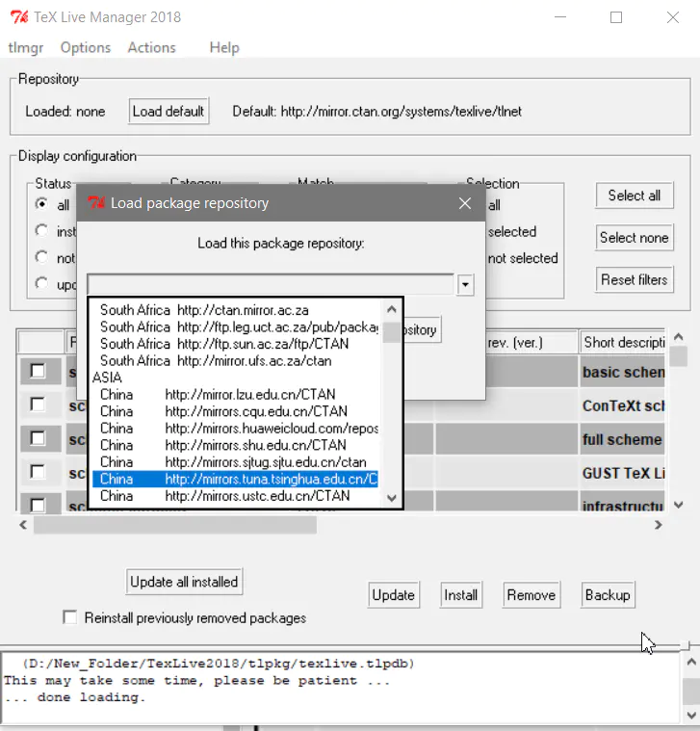
Task: Tick the checkbox for ConTeXt scheme row
Action: coord(38,405)
